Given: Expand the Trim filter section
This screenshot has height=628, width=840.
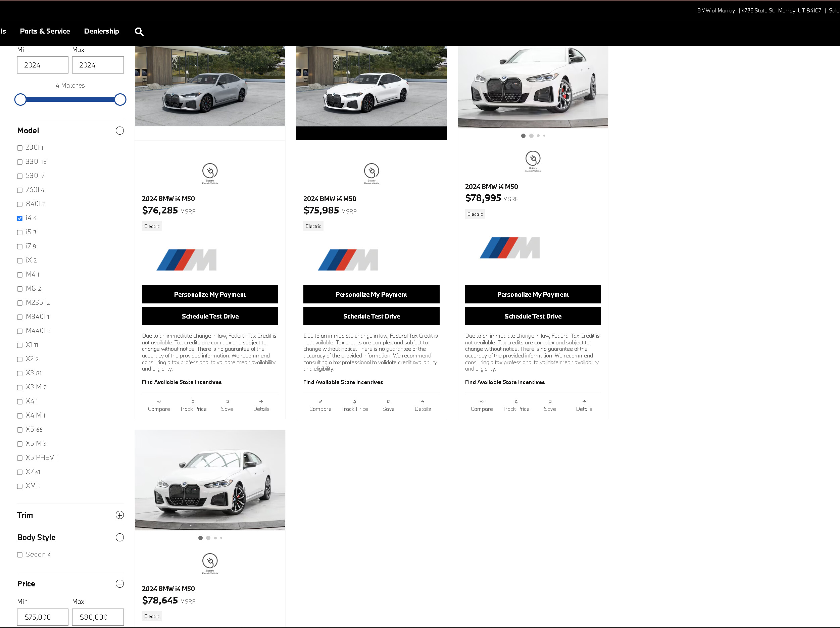Looking at the screenshot, I should click(119, 515).
